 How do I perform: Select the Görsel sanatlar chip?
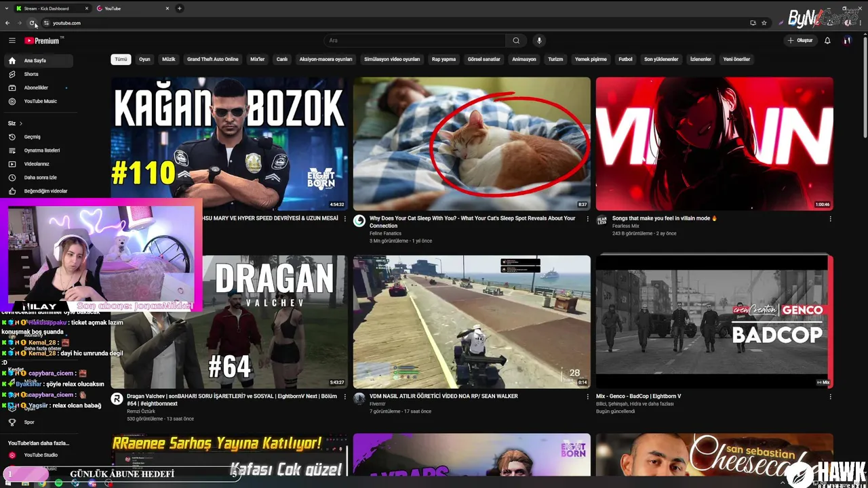click(484, 59)
